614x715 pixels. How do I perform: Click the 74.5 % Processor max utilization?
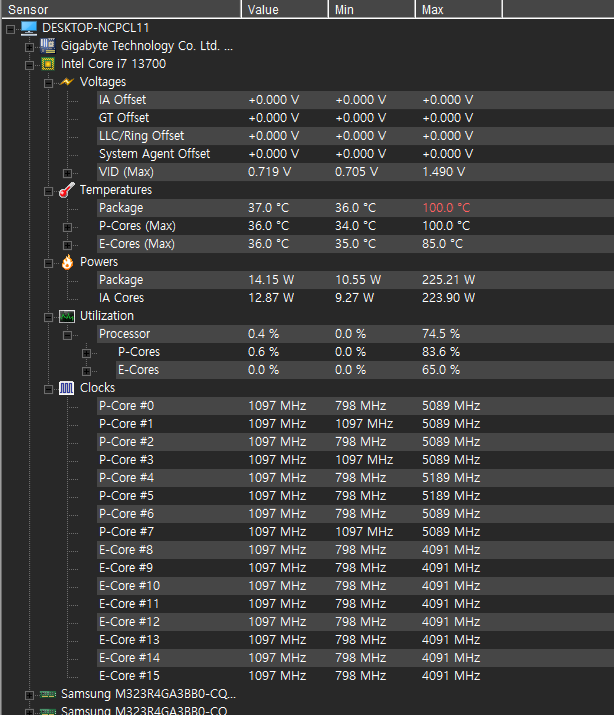click(441, 334)
